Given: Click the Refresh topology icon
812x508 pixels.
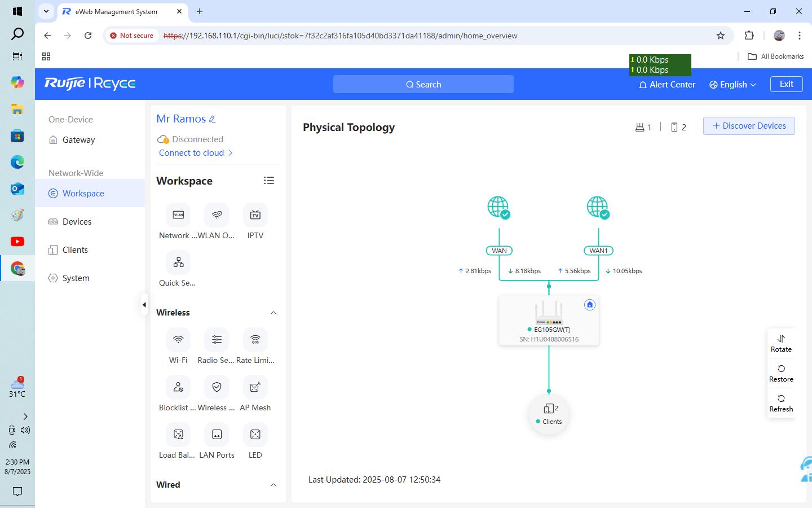Looking at the screenshot, I should click(x=781, y=398).
